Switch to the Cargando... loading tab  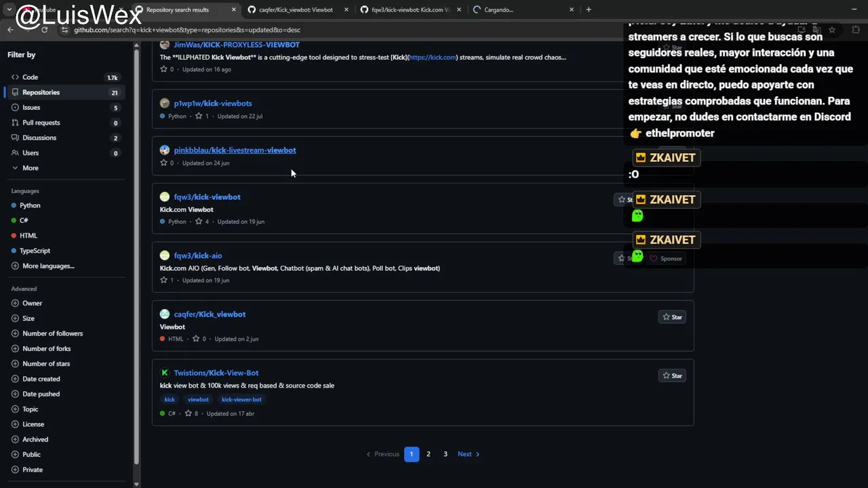pos(523,9)
